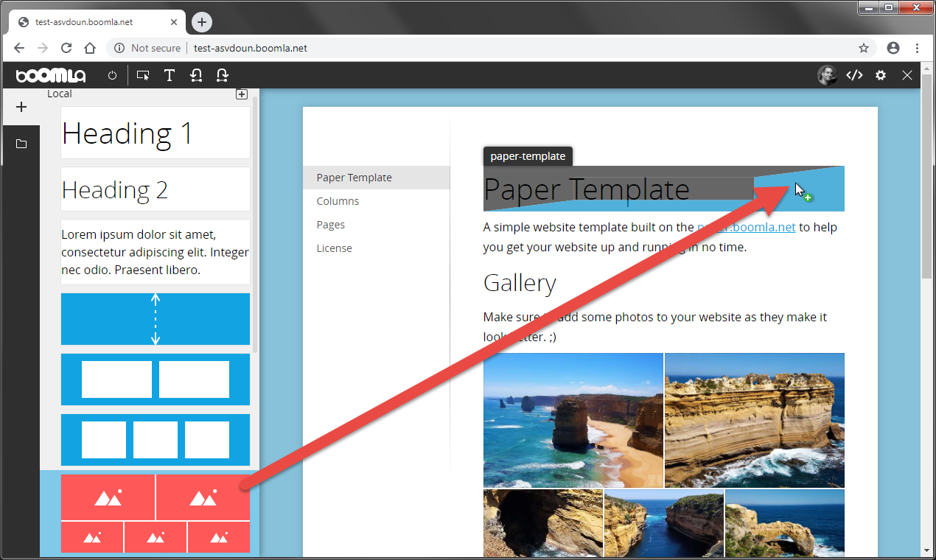Viewport: 936px width, 560px height.
Task: Open the user avatar menu
Action: (x=827, y=75)
